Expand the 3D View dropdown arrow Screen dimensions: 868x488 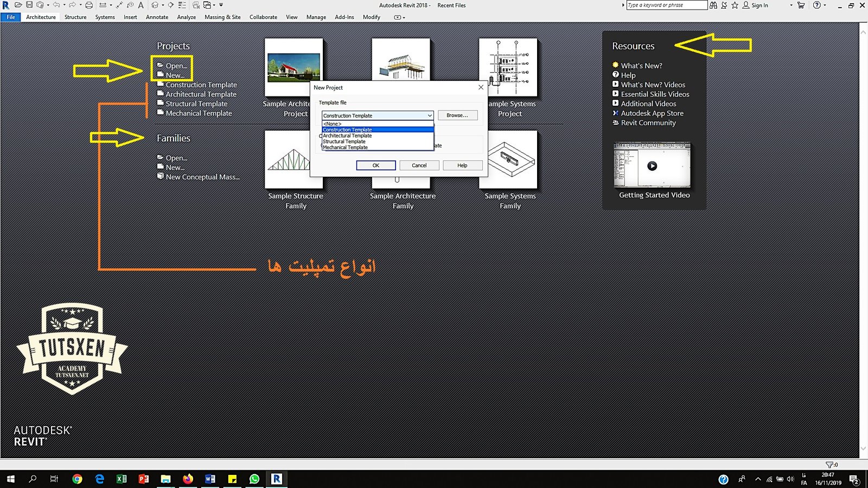[163, 5]
